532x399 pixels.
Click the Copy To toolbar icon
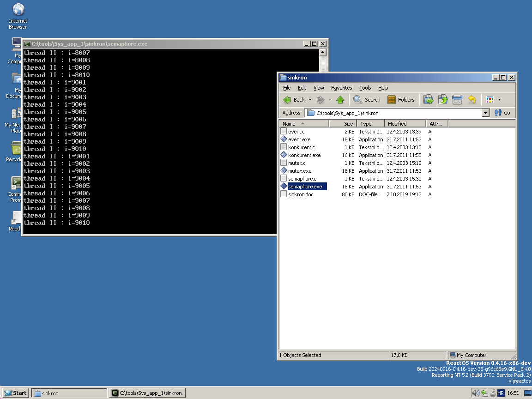coord(443,100)
